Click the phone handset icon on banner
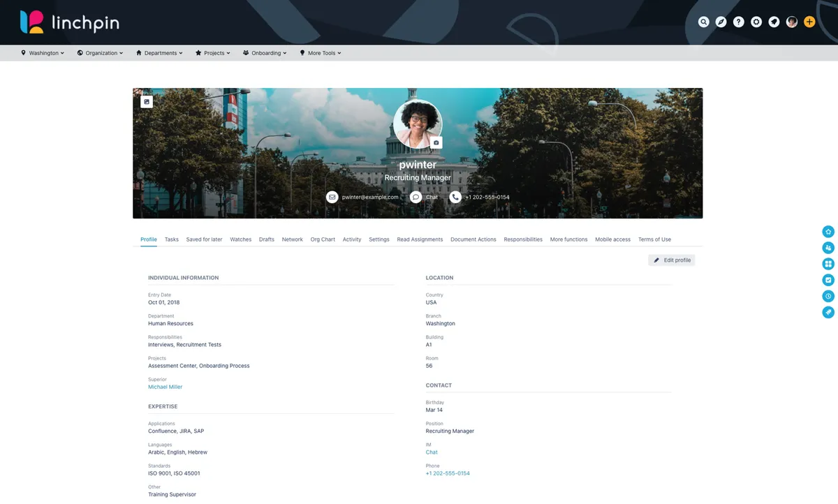 [455, 197]
